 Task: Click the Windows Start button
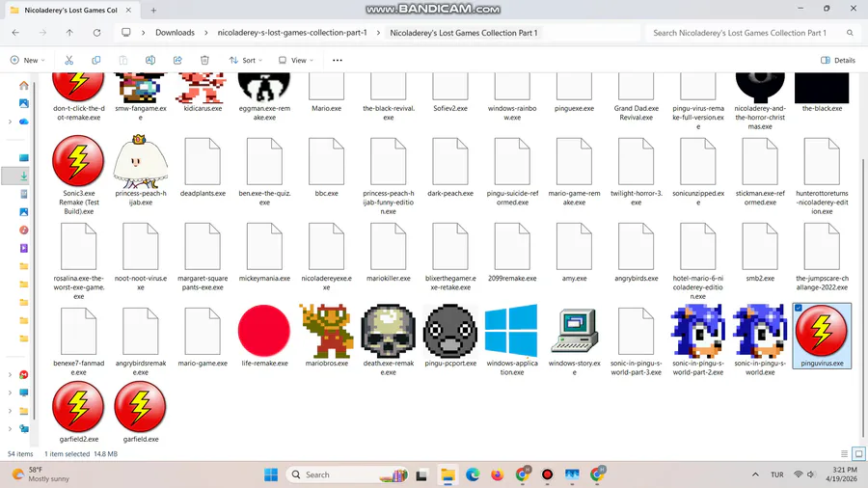point(271,474)
